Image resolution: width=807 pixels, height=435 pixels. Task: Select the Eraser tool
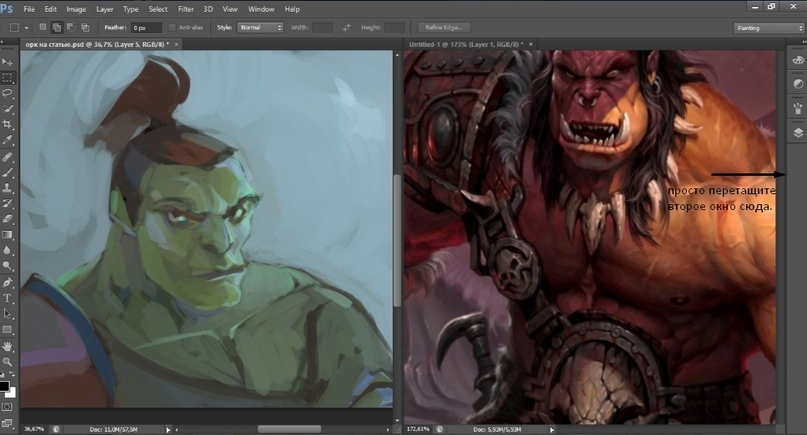[x=7, y=219]
